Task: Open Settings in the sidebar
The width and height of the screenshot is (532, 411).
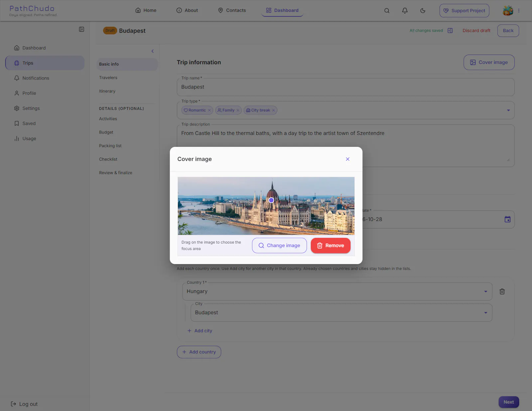Action: pyautogui.click(x=45, y=108)
